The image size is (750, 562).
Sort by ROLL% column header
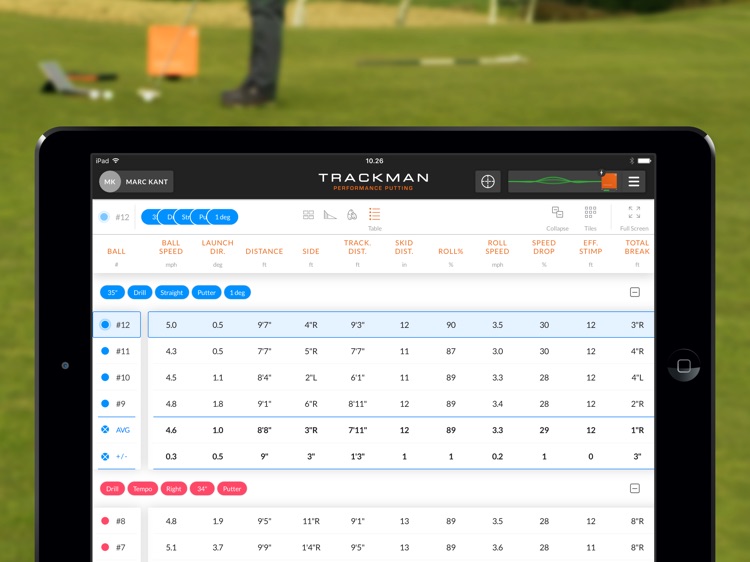(x=451, y=251)
